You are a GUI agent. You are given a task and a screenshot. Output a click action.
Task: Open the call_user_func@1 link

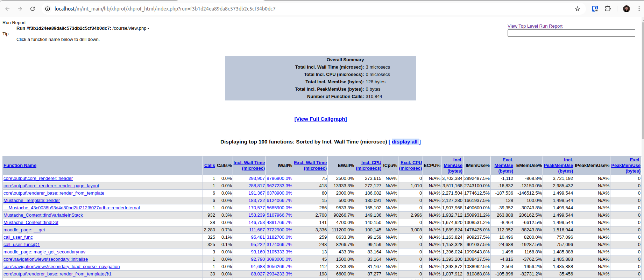[x=22, y=245]
